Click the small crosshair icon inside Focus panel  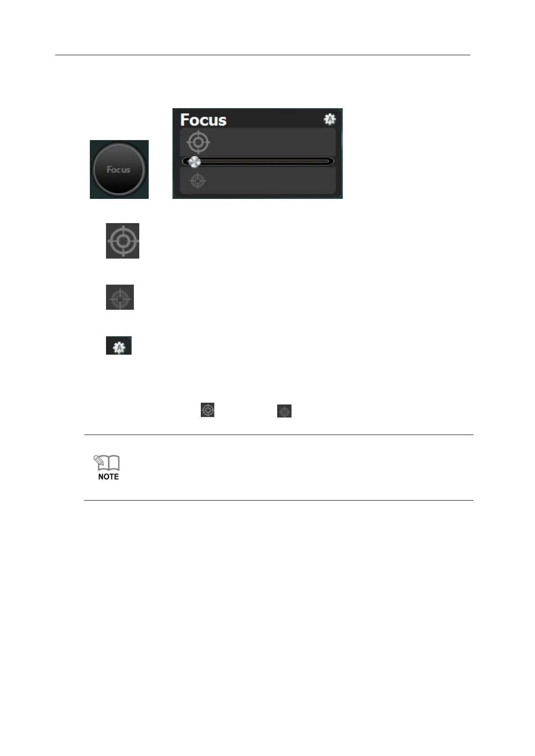click(198, 181)
